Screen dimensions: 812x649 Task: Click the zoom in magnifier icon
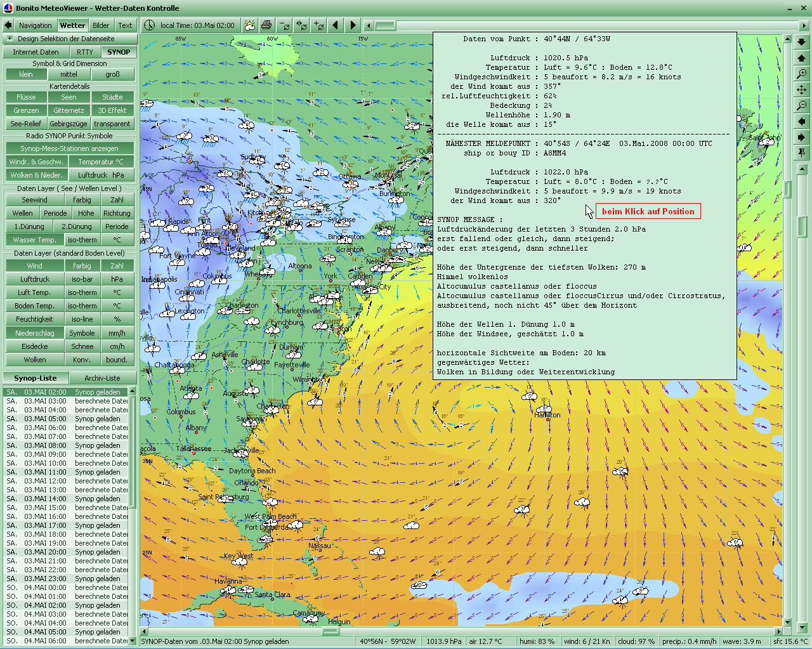click(x=802, y=74)
